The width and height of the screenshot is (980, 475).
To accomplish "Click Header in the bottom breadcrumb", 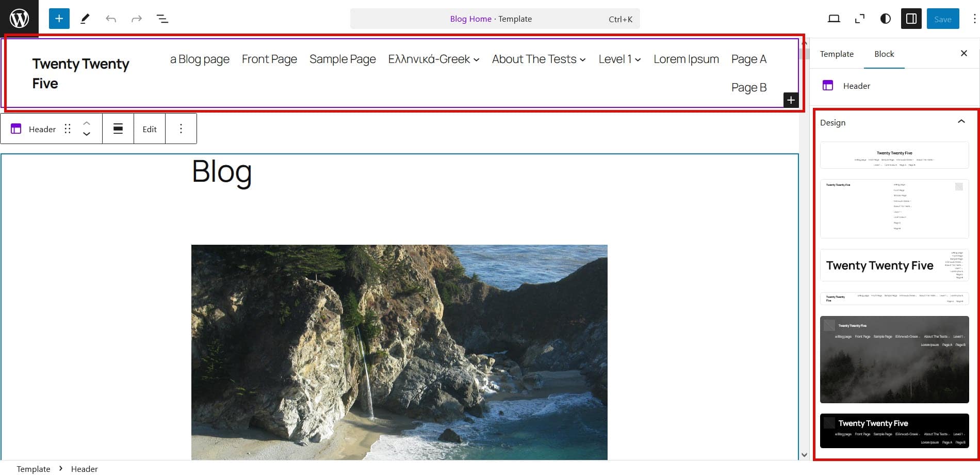I will tap(85, 469).
